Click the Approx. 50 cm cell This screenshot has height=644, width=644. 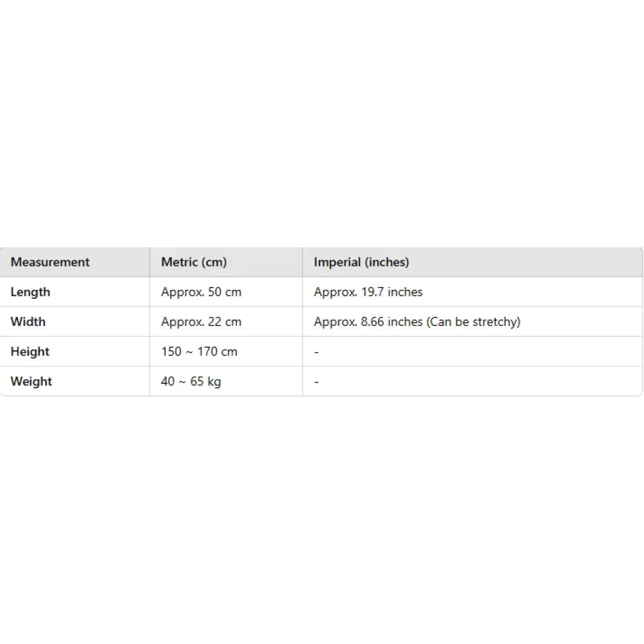[201, 292]
